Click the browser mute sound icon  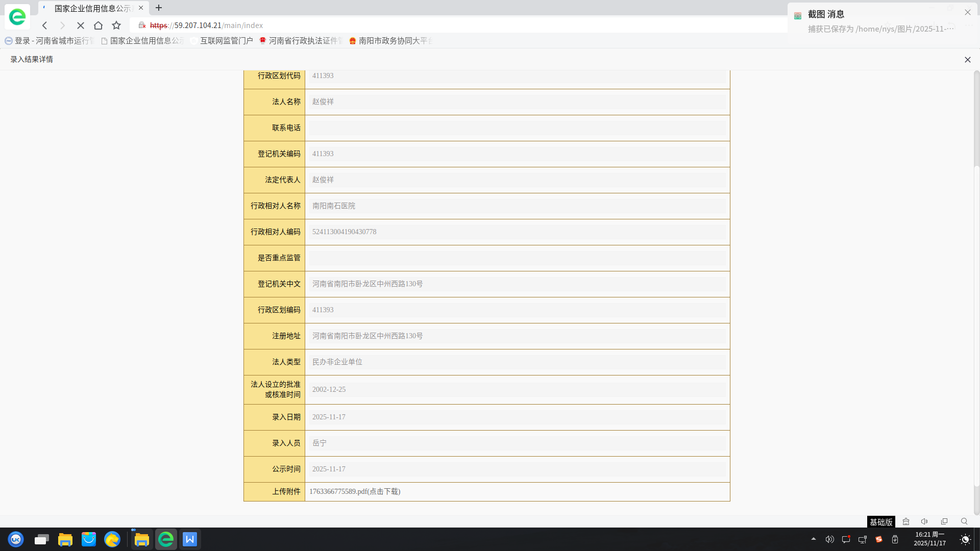click(924, 521)
